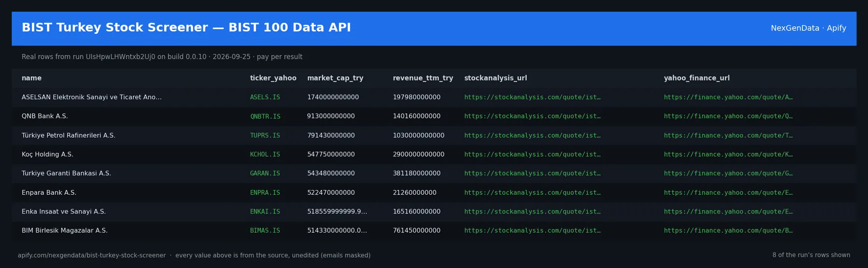Select market cap value 547750000000

tap(331, 154)
